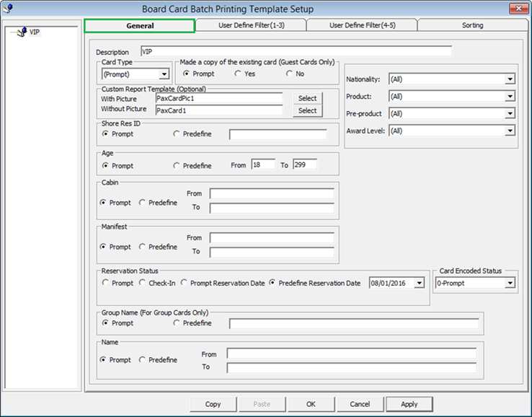Click Select button for With Picture template
The width and height of the screenshot is (532, 417).
pos(307,98)
